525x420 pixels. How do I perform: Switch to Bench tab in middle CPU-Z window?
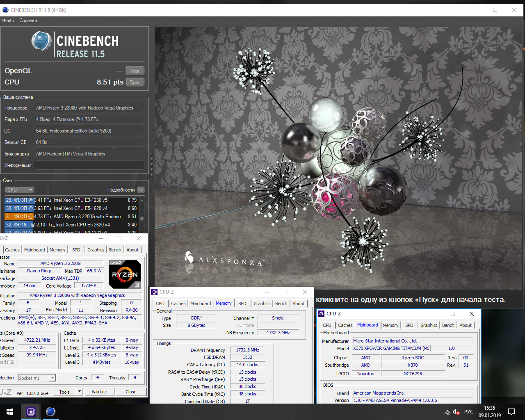[x=281, y=304]
